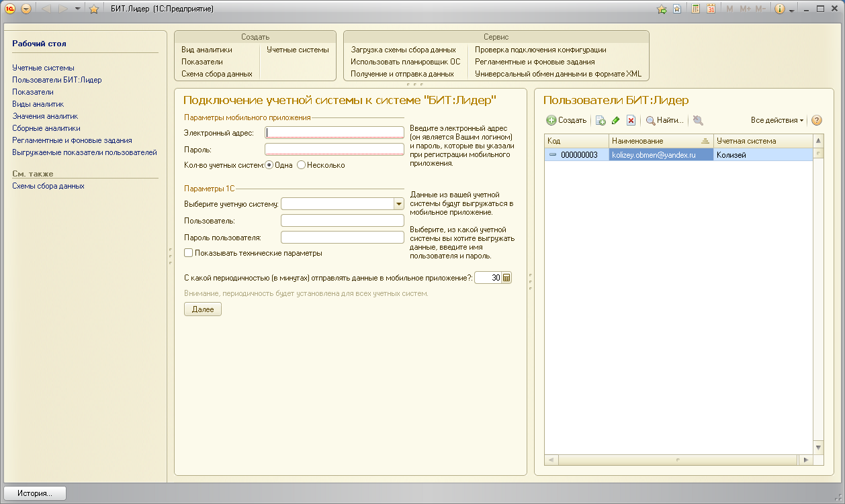Select the kolizey.obmen@yandex.ru cell

tap(661, 155)
